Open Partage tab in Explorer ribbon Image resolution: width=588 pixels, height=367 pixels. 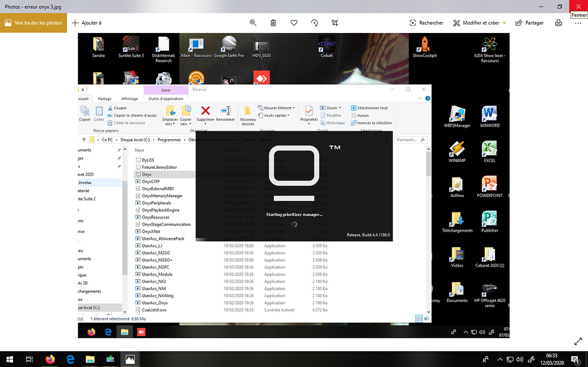105,99
